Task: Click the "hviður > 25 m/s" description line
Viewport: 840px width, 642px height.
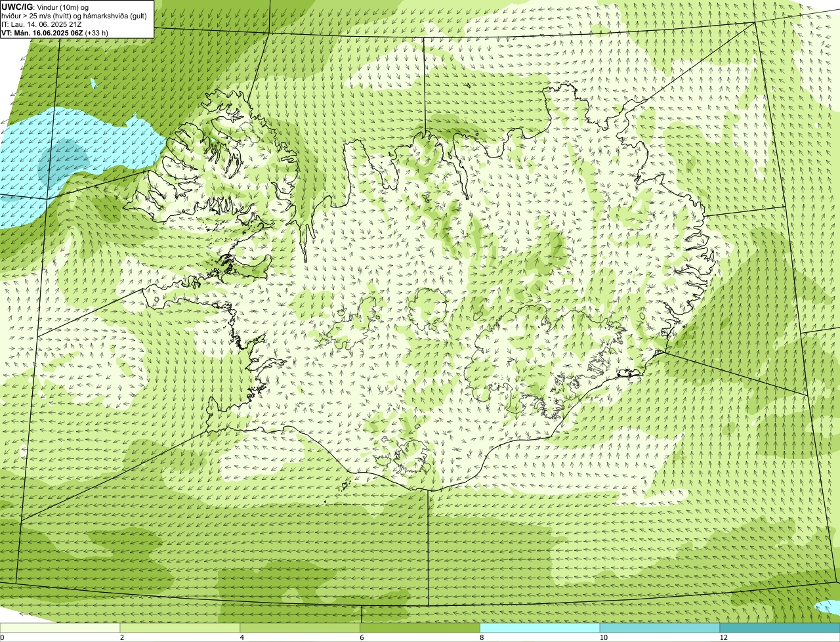Action: click(x=73, y=16)
